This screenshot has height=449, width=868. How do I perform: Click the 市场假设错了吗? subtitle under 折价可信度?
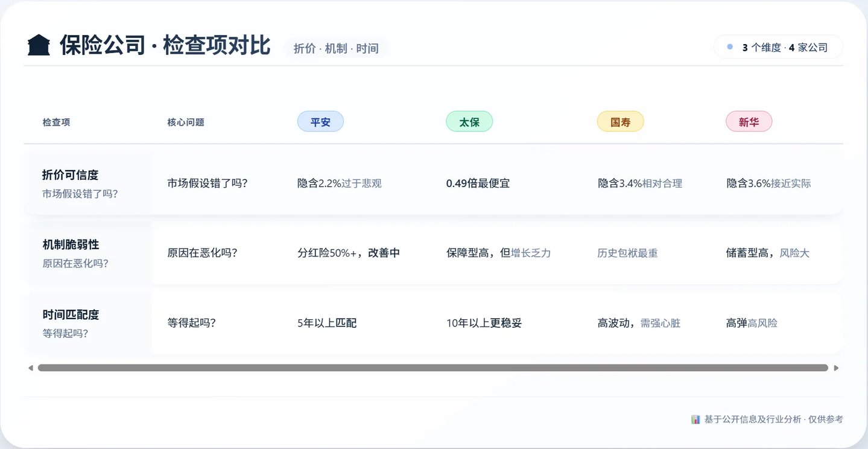80,194
